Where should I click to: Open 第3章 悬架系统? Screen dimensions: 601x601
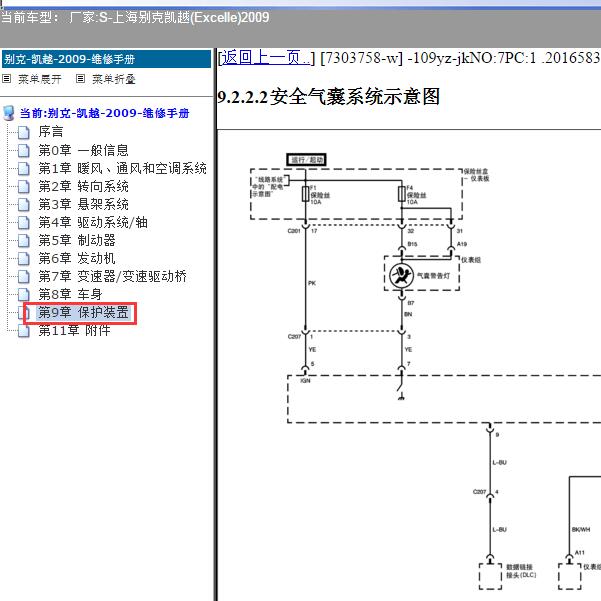point(83,204)
